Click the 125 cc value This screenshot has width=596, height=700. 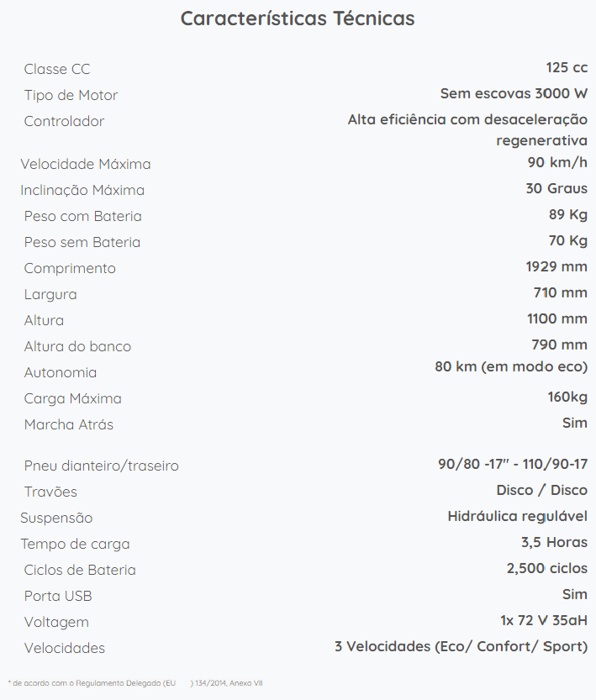(567, 67)
